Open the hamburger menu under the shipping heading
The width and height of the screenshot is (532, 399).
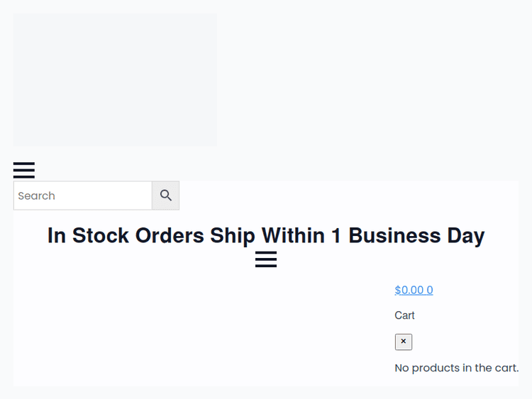(266, 259)
